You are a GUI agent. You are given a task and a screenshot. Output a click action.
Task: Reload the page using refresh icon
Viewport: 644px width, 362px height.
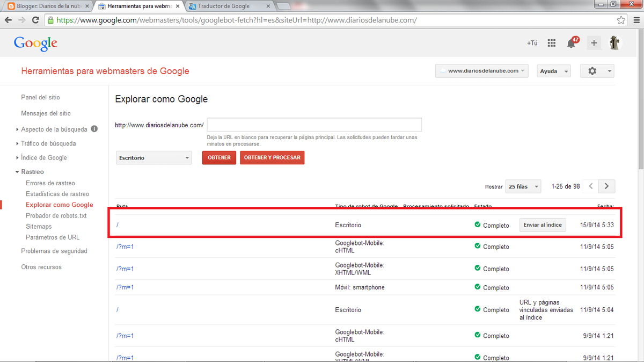(35, 20)
